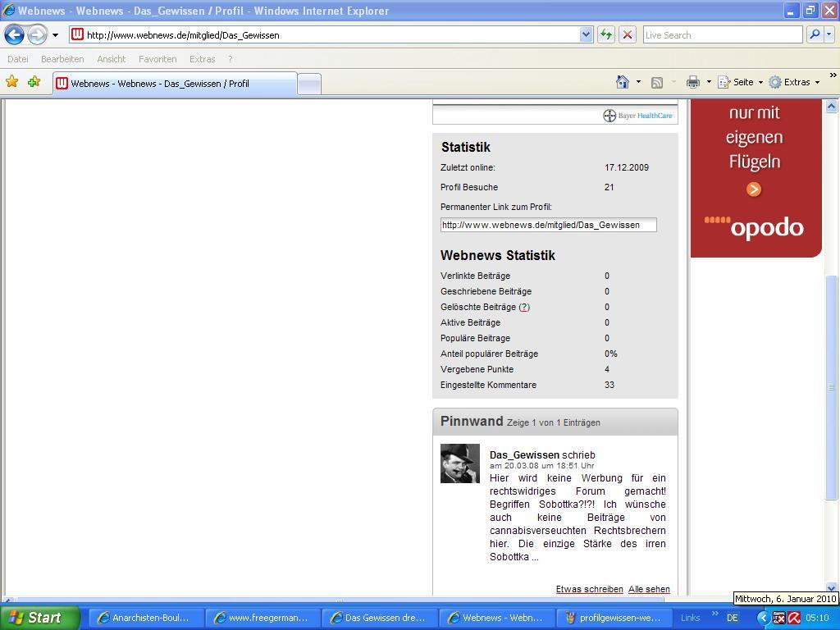
Task: Click the Stop loading icon
Action: [628, 34]
